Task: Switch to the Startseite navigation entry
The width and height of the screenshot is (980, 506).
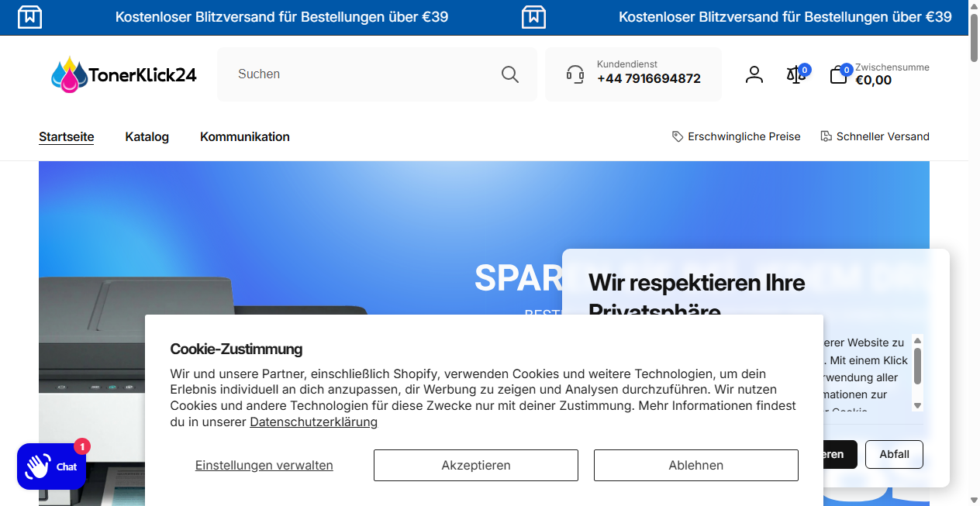Action: point(66,136)
